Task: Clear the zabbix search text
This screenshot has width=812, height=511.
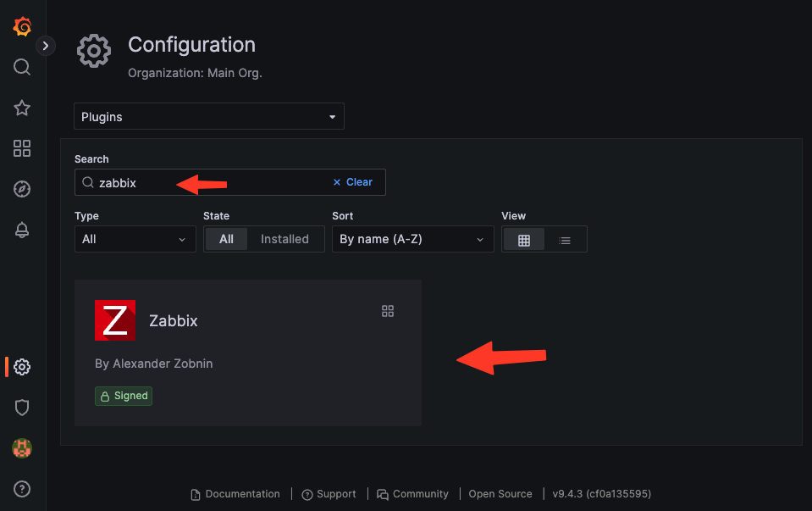Action: 353,182
